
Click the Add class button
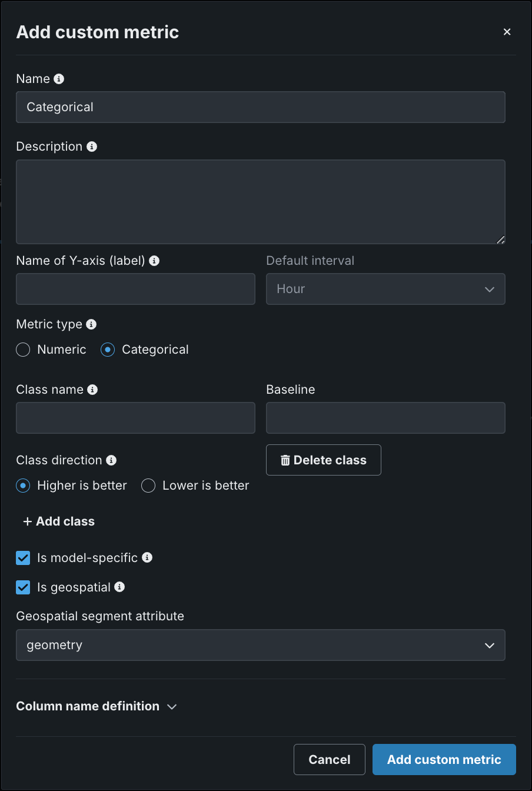click(59, 521)
